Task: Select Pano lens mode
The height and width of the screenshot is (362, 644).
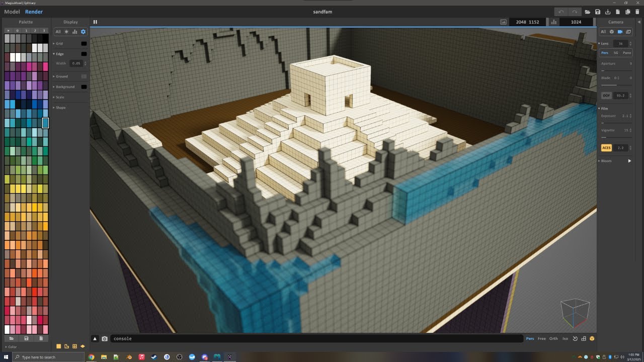Action: pyautogui.click(x=627, y=53)
